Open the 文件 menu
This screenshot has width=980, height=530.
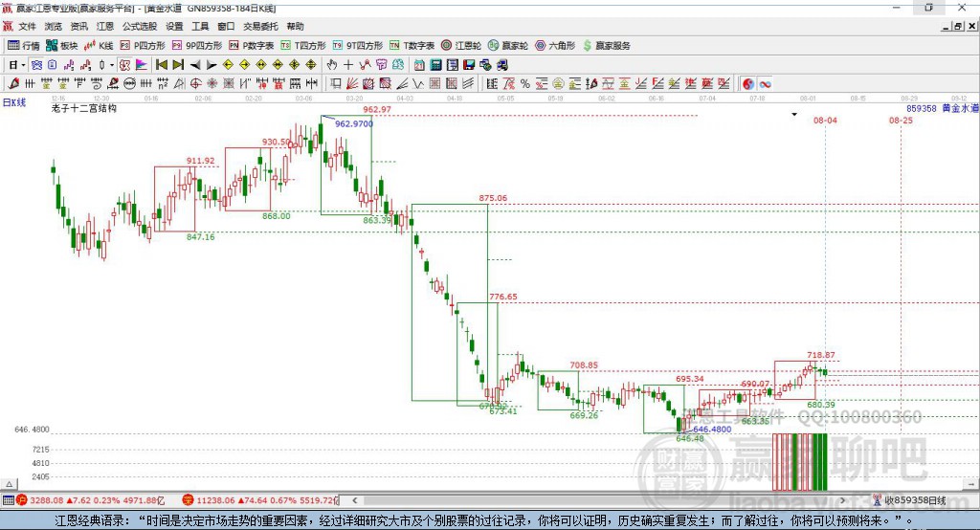click(27, 26)
